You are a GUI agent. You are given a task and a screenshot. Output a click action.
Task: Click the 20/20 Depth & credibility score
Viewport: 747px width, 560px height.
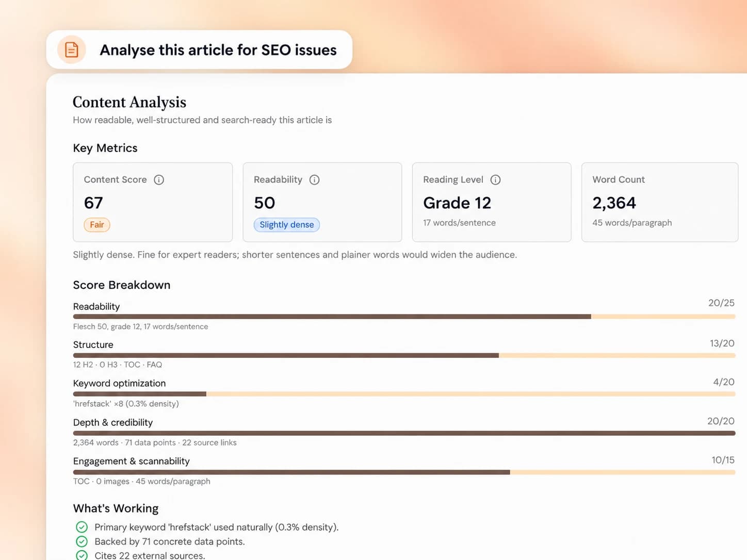click(x=721, y=421)
